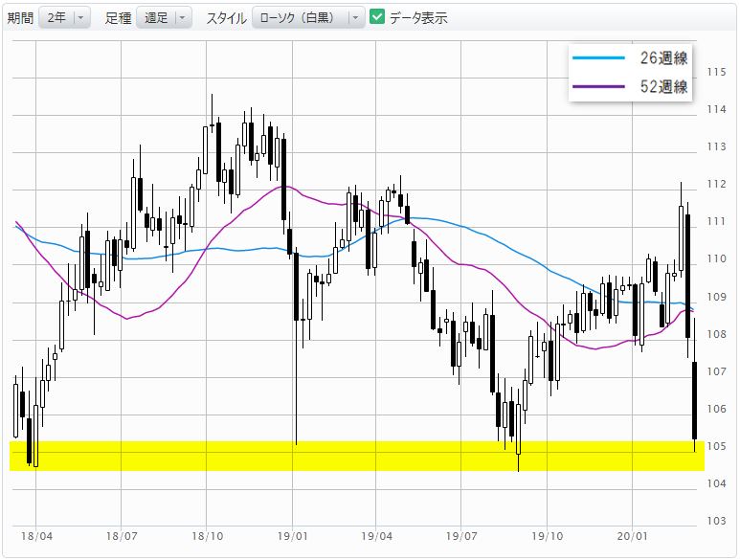Click the purple 52週線 legend line
This screenshot has width=740, height=560.
598,86
